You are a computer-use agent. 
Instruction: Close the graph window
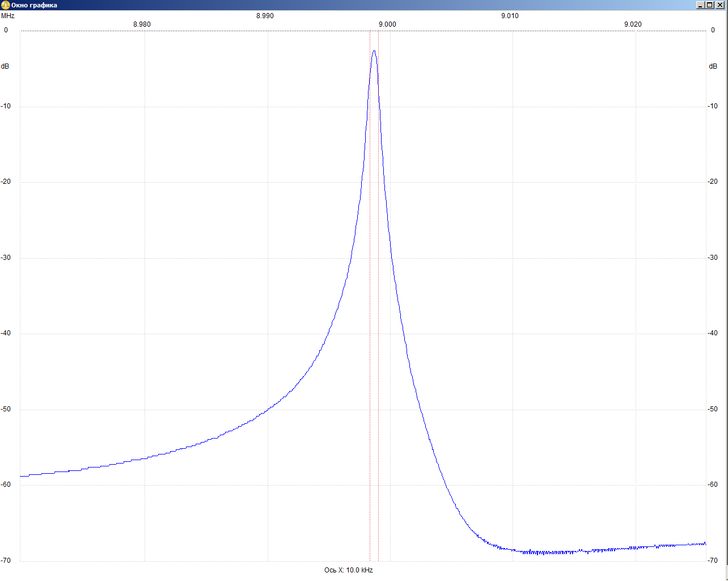coord(720,5)
